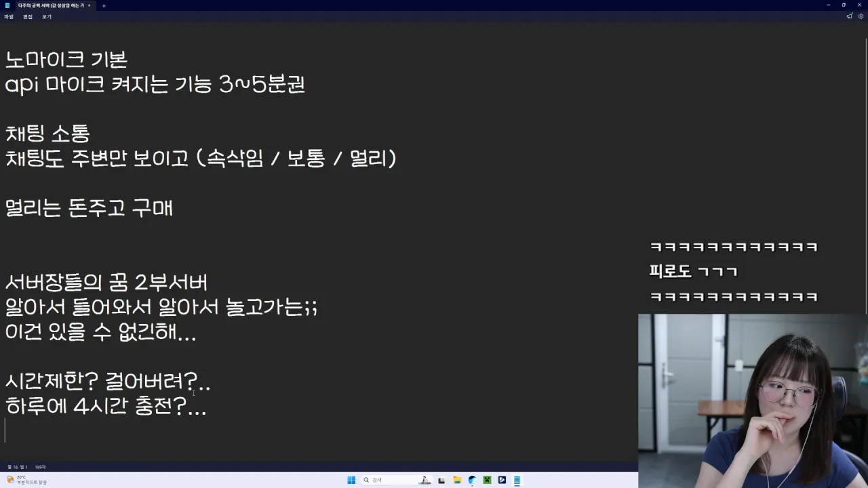The height and width of the screenshot is (488, 868).
Task: Click the taskbar search box
Action: (x=397, y=480)
